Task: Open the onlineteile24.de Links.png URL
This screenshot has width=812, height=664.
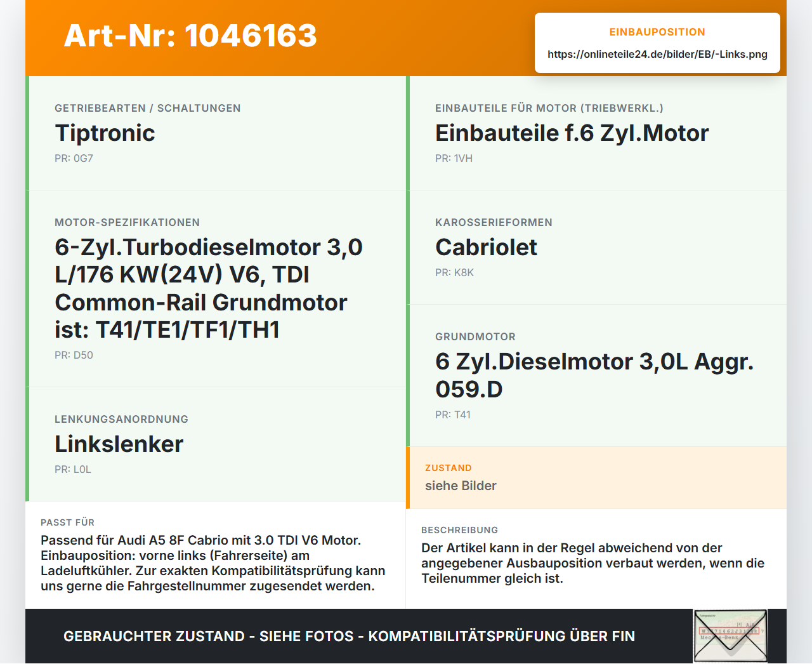Action: click(x=657, y=54)
